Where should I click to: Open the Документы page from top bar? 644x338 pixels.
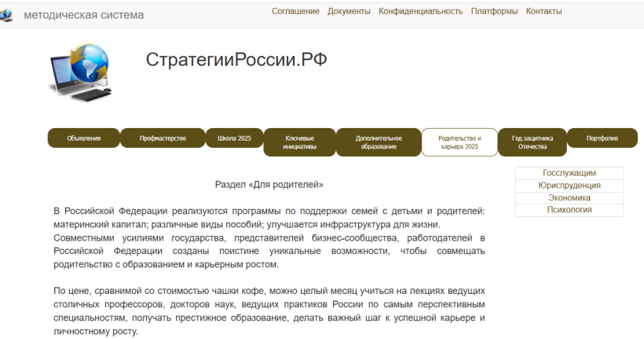click(x=349, y=11)
